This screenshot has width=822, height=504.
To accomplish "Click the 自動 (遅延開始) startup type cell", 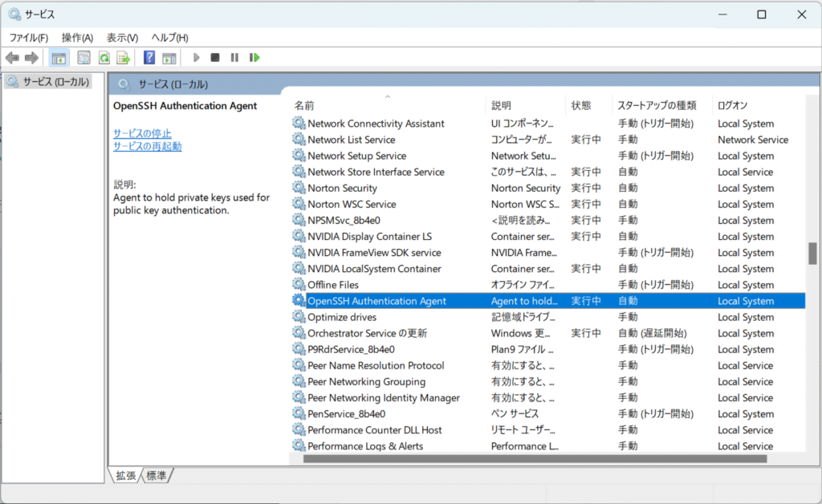I will 652,333.
